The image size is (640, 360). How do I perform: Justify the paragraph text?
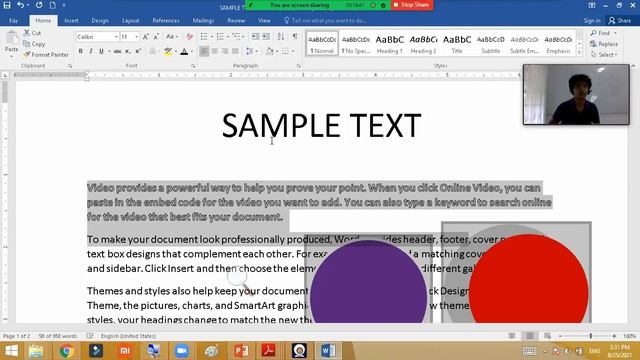pos(235,51)
